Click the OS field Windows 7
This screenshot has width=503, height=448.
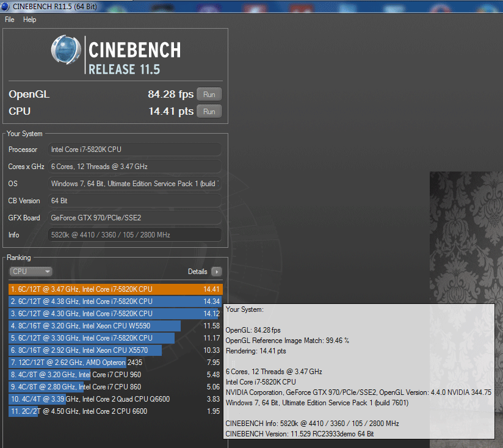135,184
